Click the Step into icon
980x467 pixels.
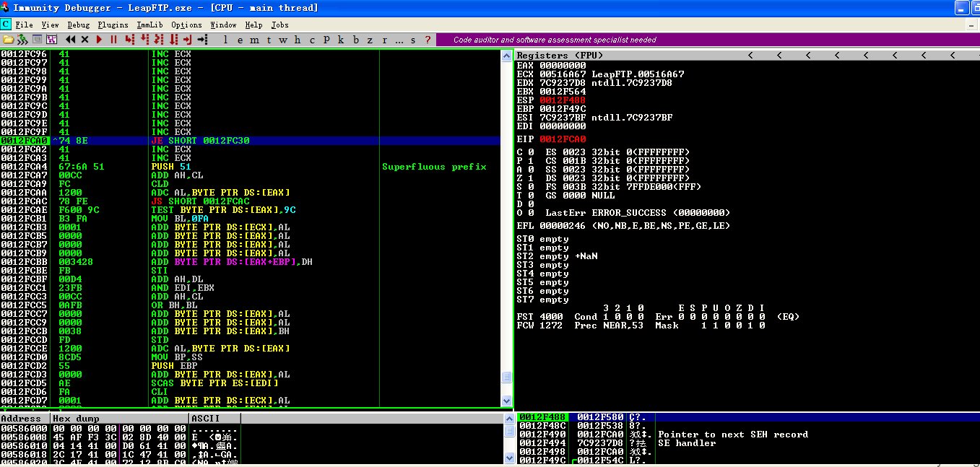(x=130, y=39)
